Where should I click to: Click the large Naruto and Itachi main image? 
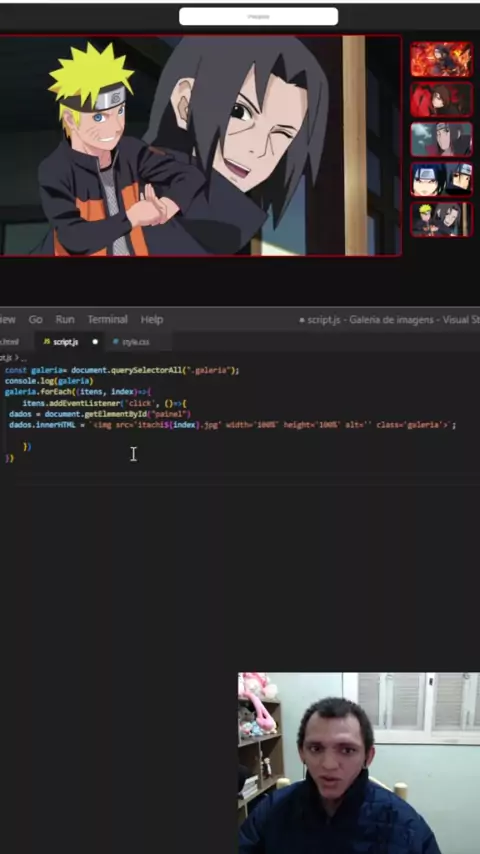[200, 145]
